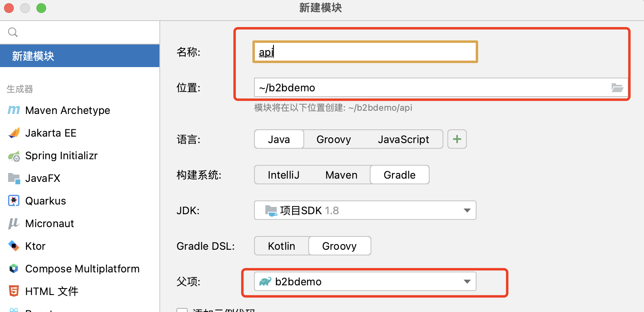Toggle the 添加示例代码 checkbox
The height and width of the screenshot is (312, 644).
tap(182, 310)
